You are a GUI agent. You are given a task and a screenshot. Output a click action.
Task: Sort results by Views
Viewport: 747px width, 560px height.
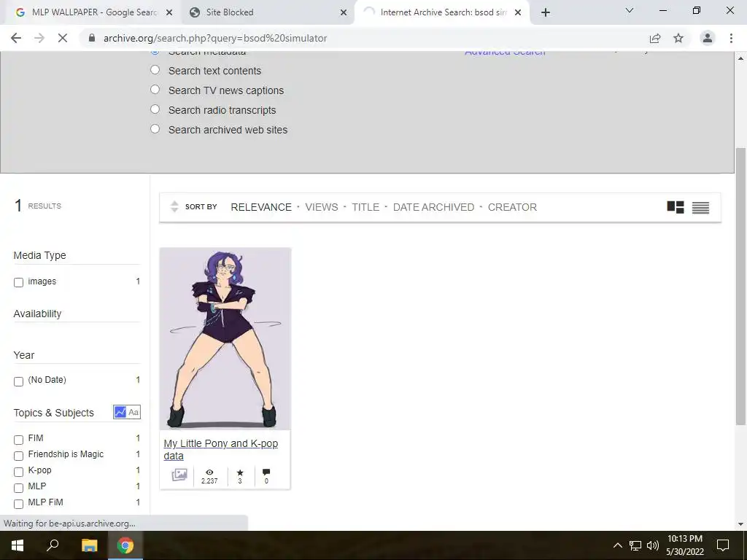[322, 207]
